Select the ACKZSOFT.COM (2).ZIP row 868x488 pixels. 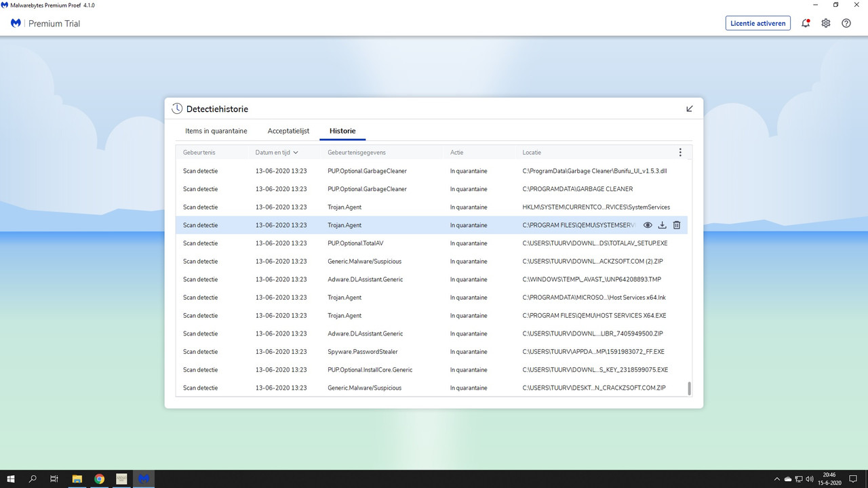[431, 261]
